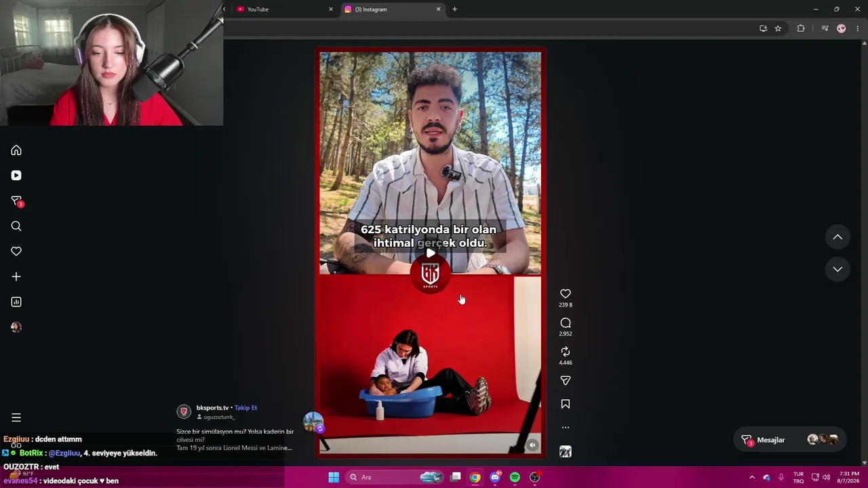Open Messages from the Instagram sidebar
Screen dimensions: 868x488
point(17,201)
